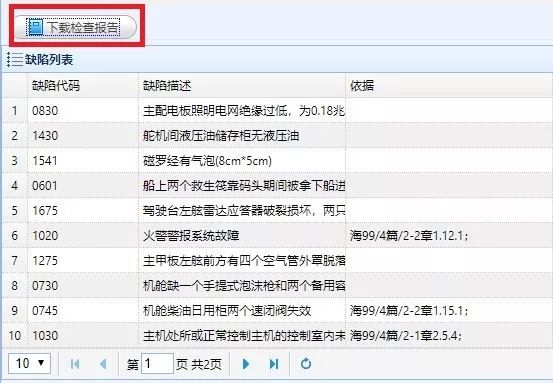The image size is (553, 383).
Task: Select defect code 0745 cell
Action: click(83, 311)
